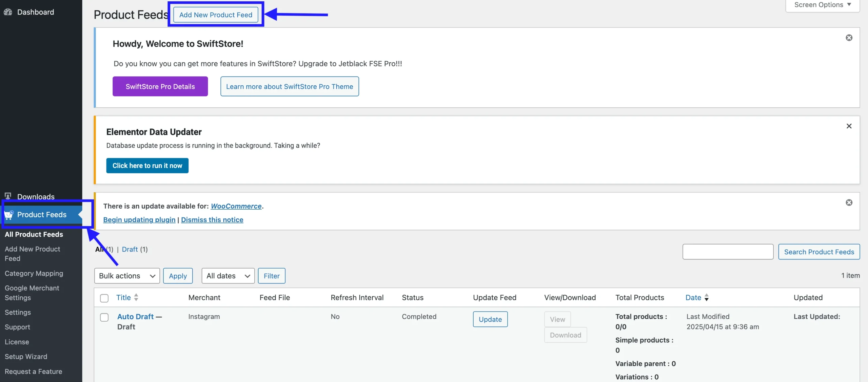This screenshot has height=382, width=868.
Task: Check the select-all checkbox in header
Action: coord(104,298)
